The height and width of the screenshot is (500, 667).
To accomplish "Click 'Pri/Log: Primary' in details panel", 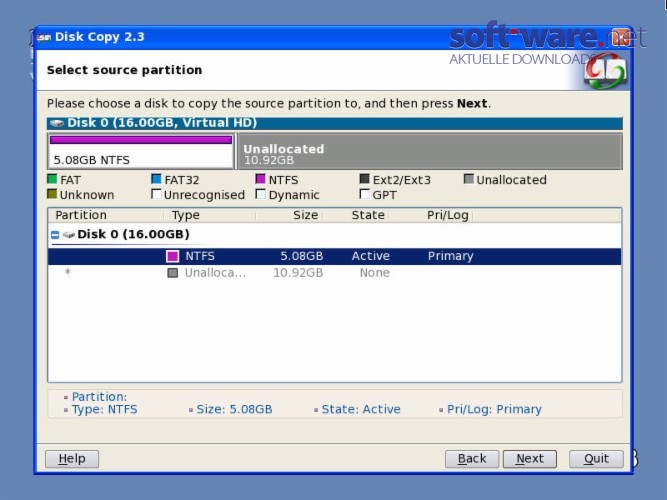I will pyautogui.click(x=494, y=409).
